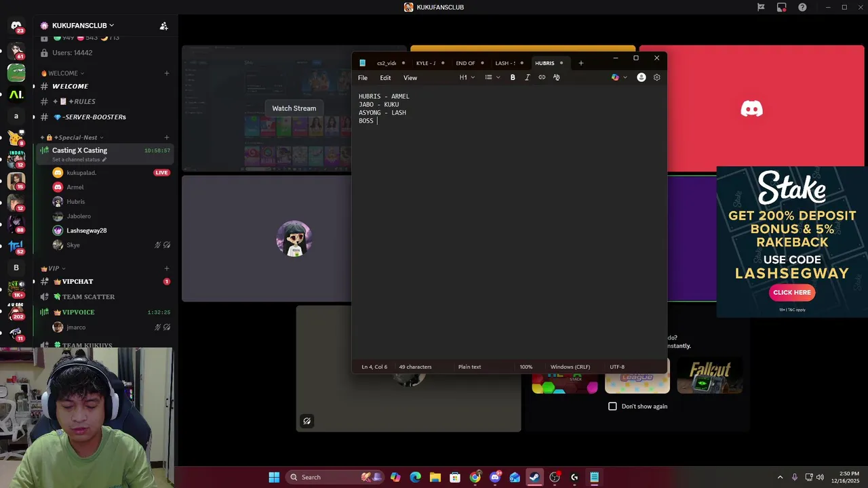Toggle bold formatting in Notepad
This screenshot has height=488, width=868.
(x=513, y=77)
